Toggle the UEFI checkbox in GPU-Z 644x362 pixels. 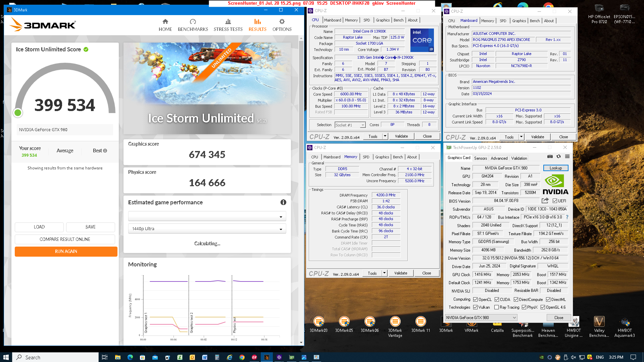coord(555,201)
